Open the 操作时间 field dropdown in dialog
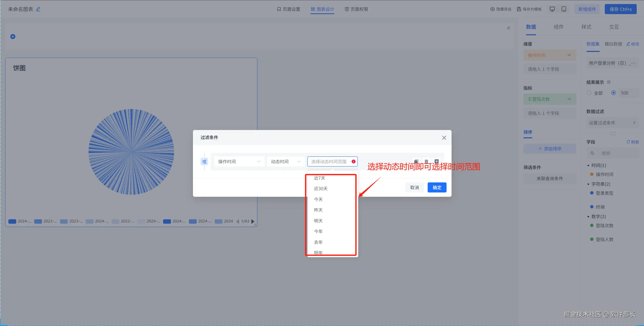The width and height of the screenshot is (644, 326). 239,161
